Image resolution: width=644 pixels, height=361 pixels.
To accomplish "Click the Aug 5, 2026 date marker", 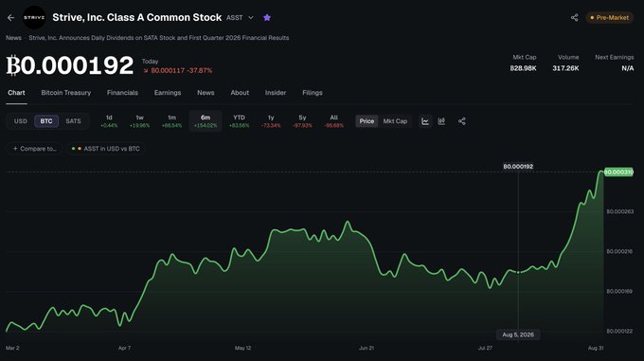I will coord(518,334).
